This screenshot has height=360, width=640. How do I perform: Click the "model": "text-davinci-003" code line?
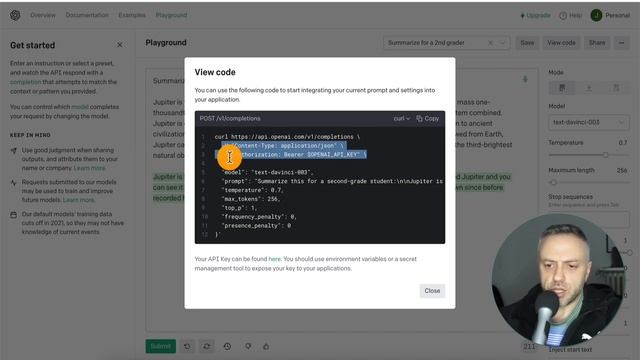click(x=267, y=172)
